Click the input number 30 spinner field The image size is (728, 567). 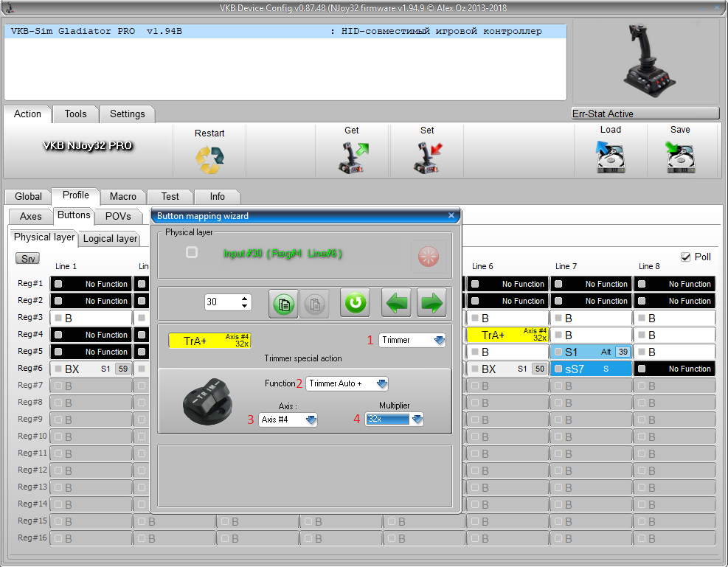pos(221,302)
